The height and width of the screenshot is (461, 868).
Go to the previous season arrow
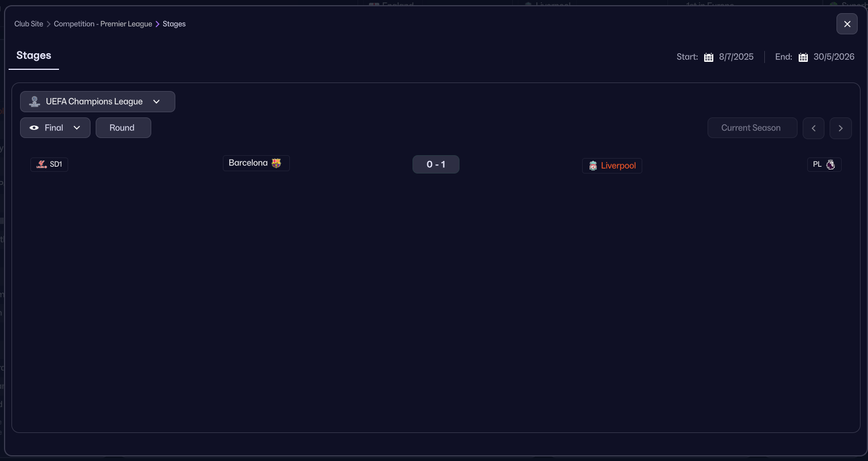814,128
